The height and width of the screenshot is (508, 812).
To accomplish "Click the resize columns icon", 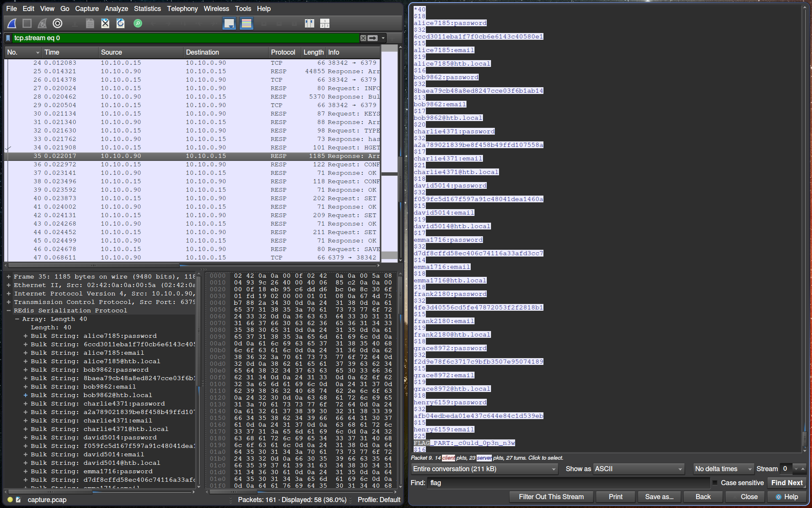I will [x=310, y=24].
